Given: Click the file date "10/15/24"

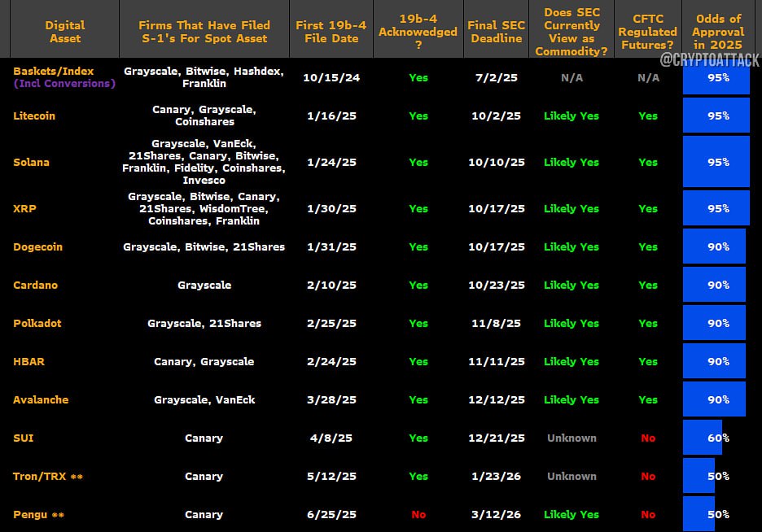Looking at the screenshot, I should coord(331,77).
